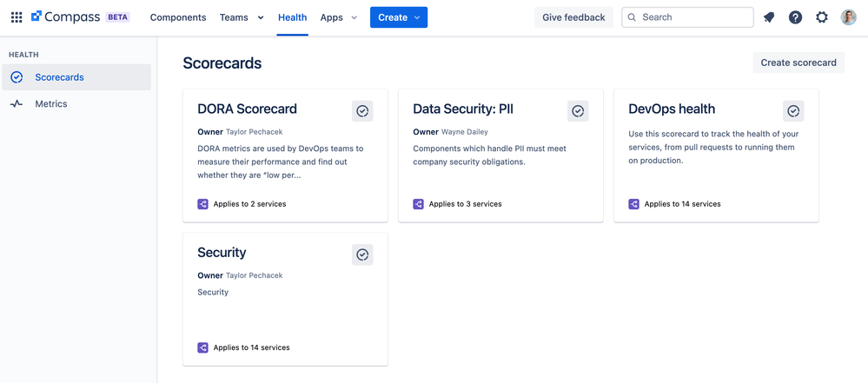Select the Health tab
868x383 pixels.
pos(292,17)
